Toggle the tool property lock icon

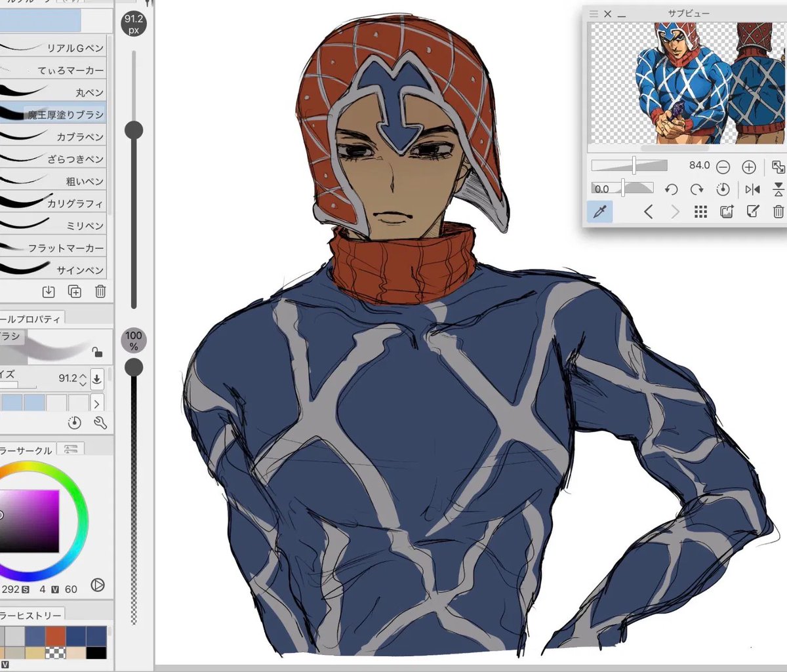(97, 352)
